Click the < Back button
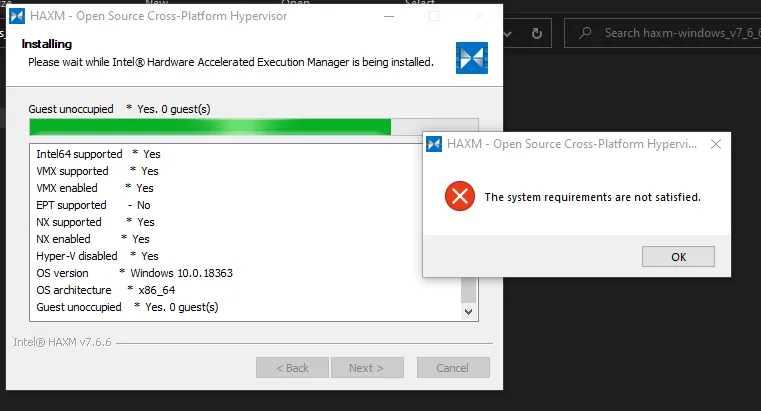 (x=292, y=368)
